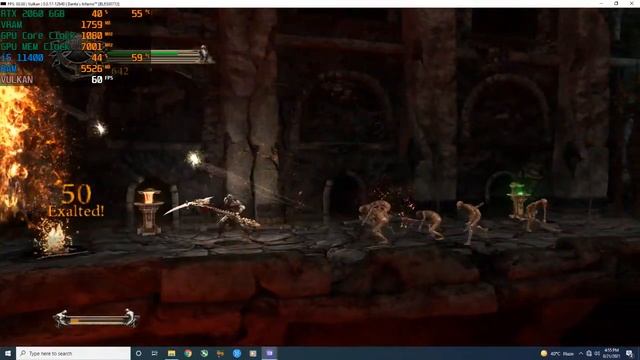The image size is (640, 360).
Task: Open the Windows Start menu
Action: 7,353
